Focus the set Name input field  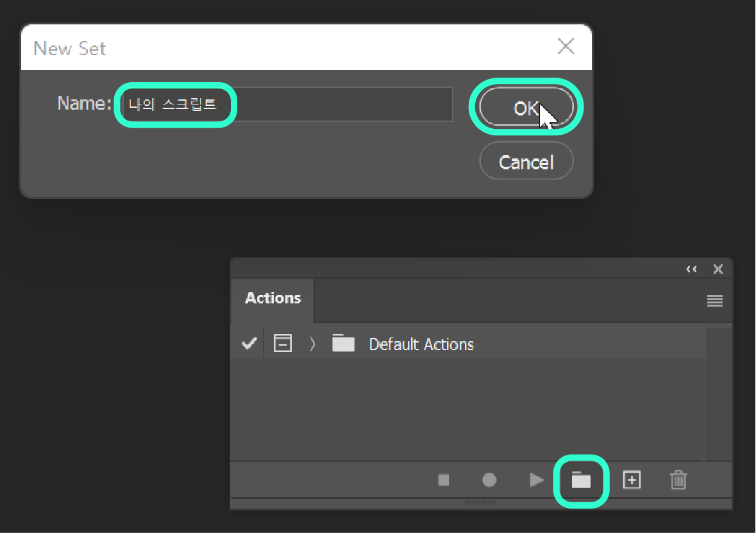pos(287,104)
